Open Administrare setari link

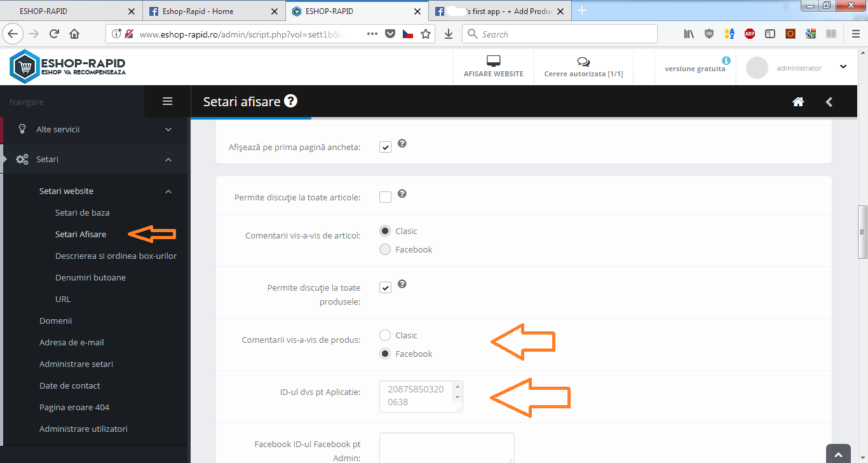pyautogui.click(x=76, y=364)
